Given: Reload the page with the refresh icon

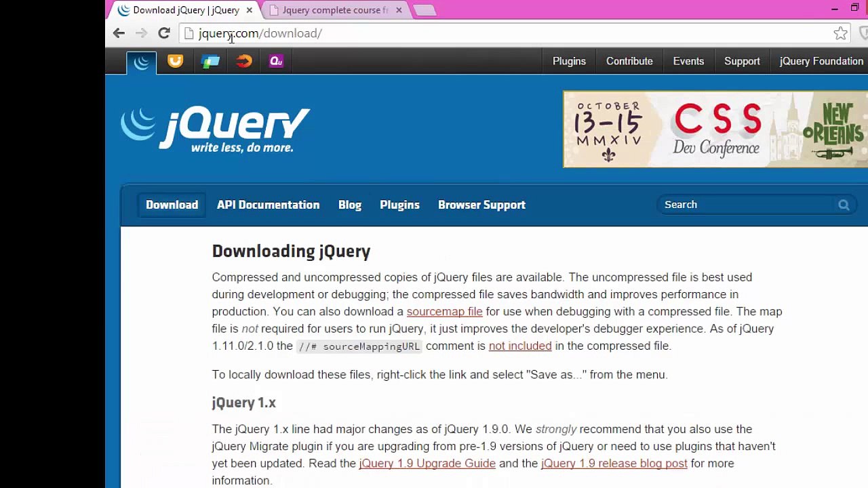Looking at the screenshot, I should [164, 33].
